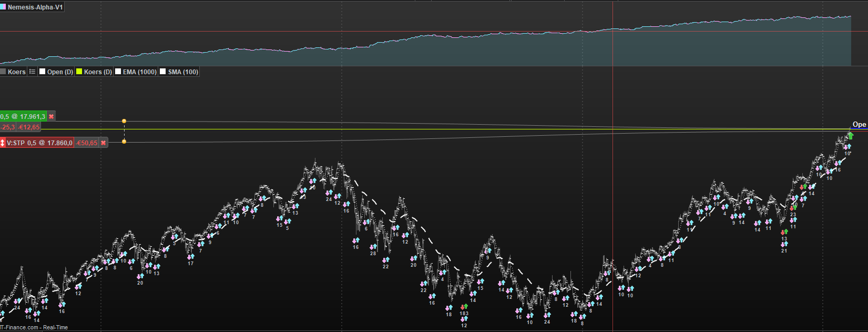Click the Koers (D) yellow-green color swatch
The height and width of the screenshot is (332, 868).
79,72
